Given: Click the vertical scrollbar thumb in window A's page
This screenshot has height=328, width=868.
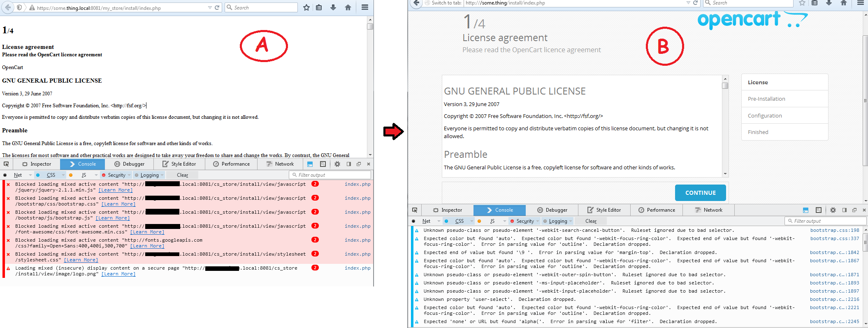Looking at the screenshot, I should 370,26.
